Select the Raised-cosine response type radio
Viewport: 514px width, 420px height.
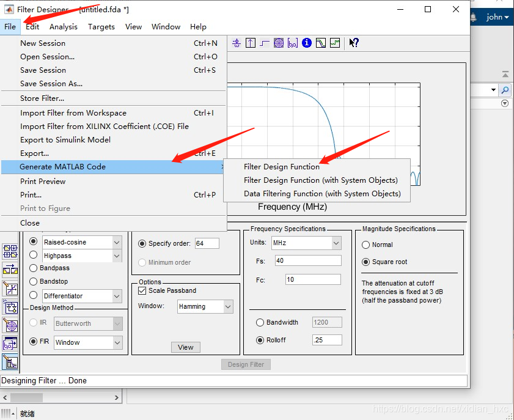click(33, 241)
